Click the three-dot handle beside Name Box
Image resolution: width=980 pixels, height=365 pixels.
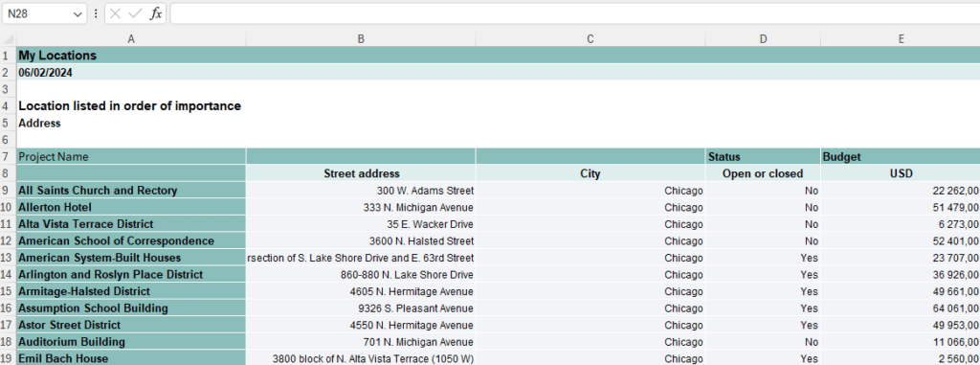[x=96, y=13]
